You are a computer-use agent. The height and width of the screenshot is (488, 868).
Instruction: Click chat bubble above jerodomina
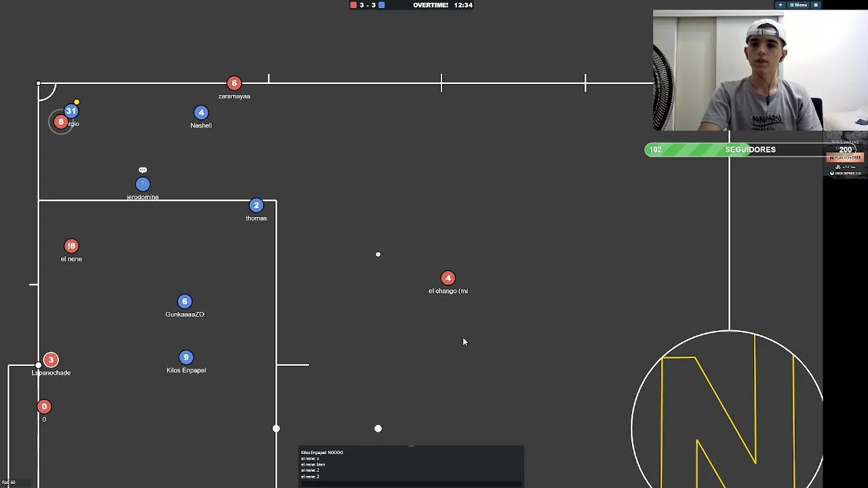(142, 170)
